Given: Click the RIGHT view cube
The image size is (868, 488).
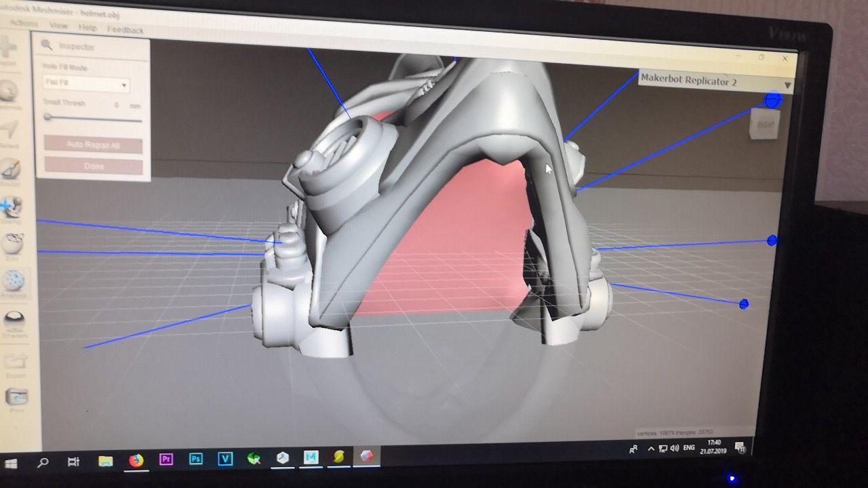Looking at the screenshot, I should tap(764, 124).
